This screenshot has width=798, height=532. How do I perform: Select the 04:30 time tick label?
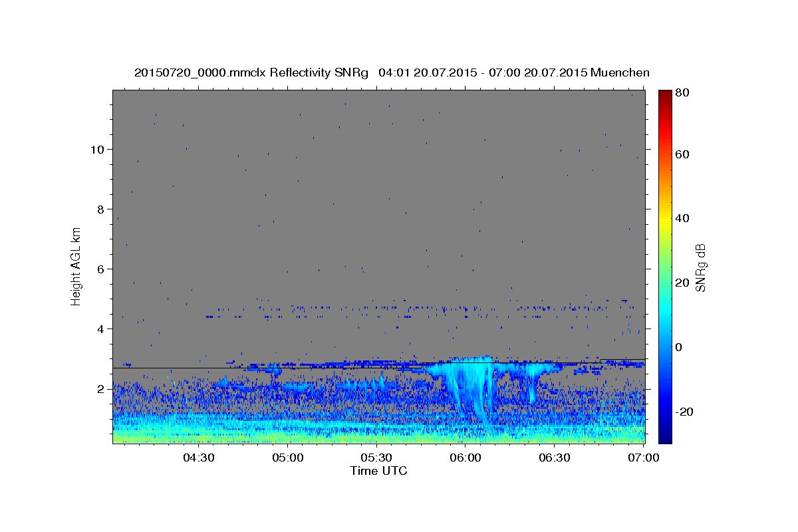click(x=199, y=458)
